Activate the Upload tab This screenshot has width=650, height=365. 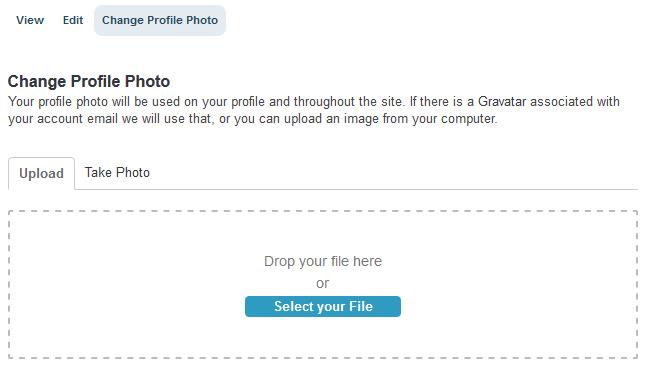tap(41, 173)
